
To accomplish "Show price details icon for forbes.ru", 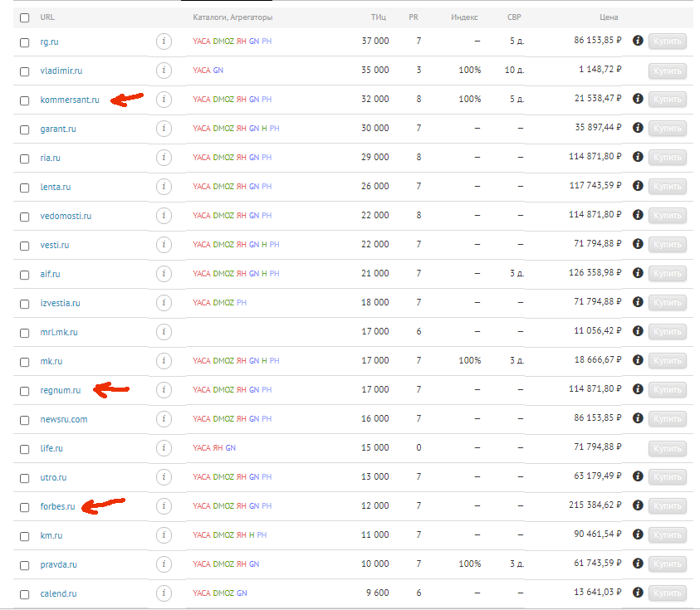I will 638,505.
